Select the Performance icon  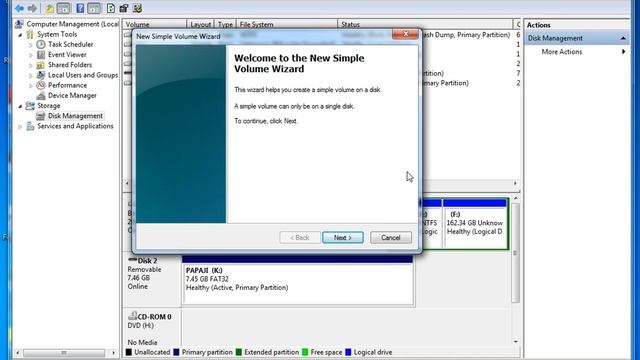click(x=41, y=85)
